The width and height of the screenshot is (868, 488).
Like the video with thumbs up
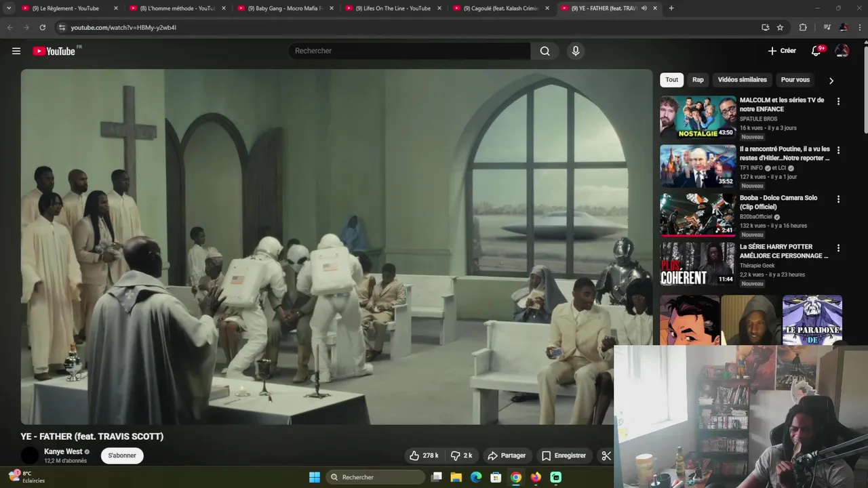[x=424, y=455]
